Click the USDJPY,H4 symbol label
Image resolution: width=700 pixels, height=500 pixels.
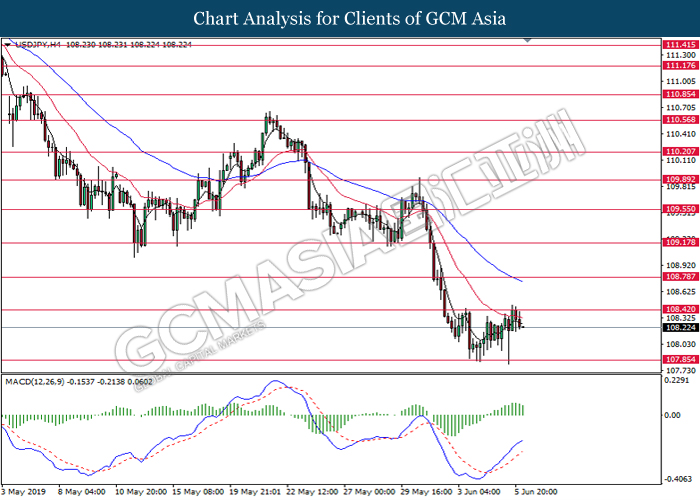(x=39, y=45)
